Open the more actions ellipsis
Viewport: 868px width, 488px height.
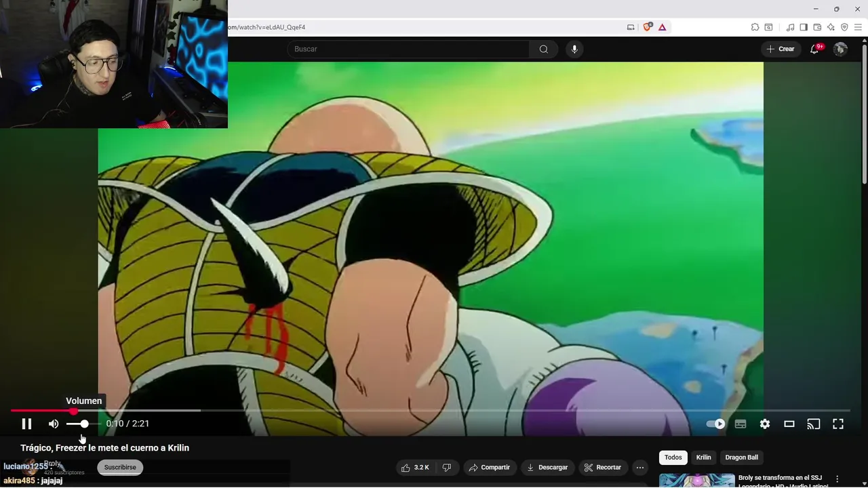(640, 467)
